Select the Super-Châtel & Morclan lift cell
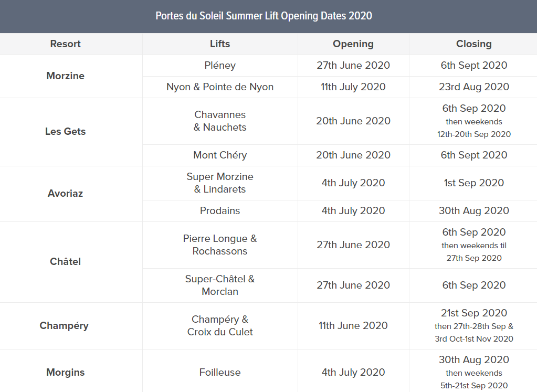The width and height of the screenshot is (537, 392). [220, 285]
